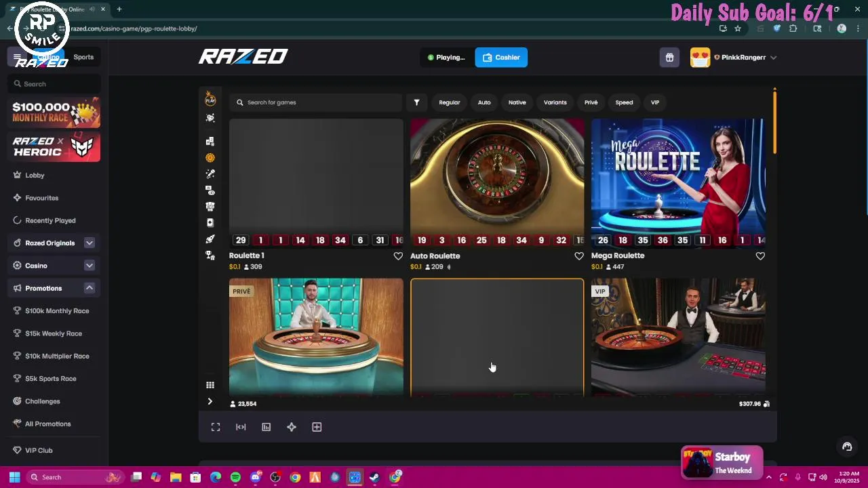Viewport: 868px width, 488px height.
Task: Click the Search for games field
Action: (316, 102)
